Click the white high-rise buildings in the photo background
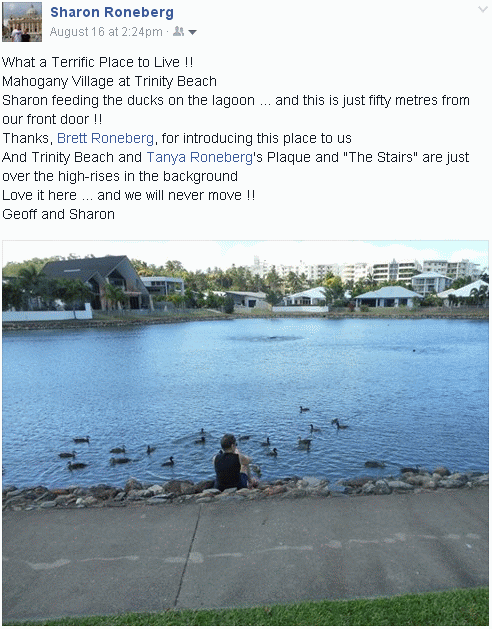 [365, 270]
